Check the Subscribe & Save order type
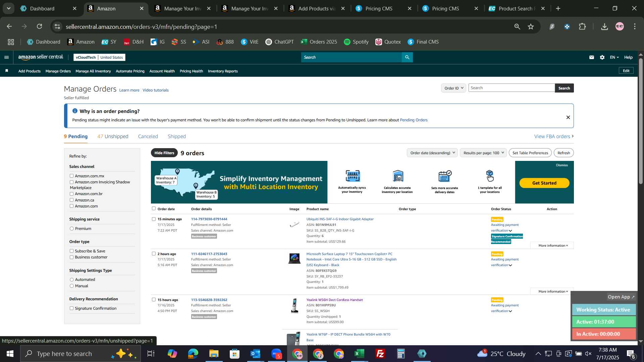This screenshot has width=644, height=362. [x=71, y=251]
